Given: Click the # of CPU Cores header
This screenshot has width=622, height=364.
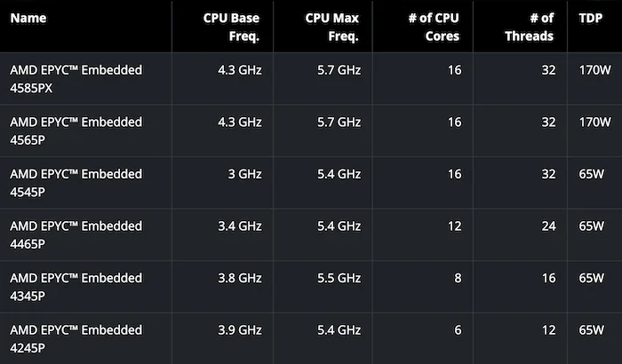Looking at the screenshot, I should tap(431, 27).
